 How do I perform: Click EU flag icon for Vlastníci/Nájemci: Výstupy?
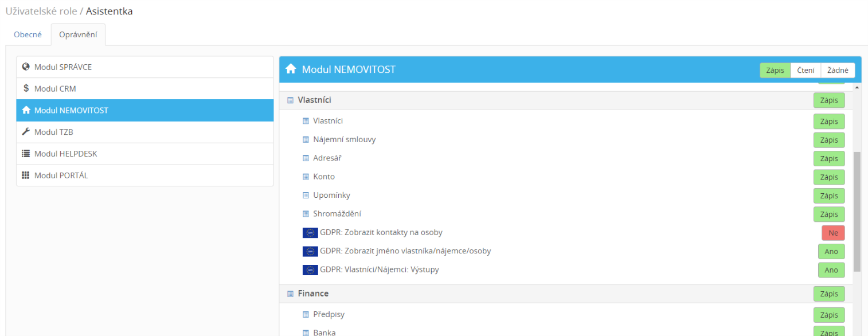[310, 269]
